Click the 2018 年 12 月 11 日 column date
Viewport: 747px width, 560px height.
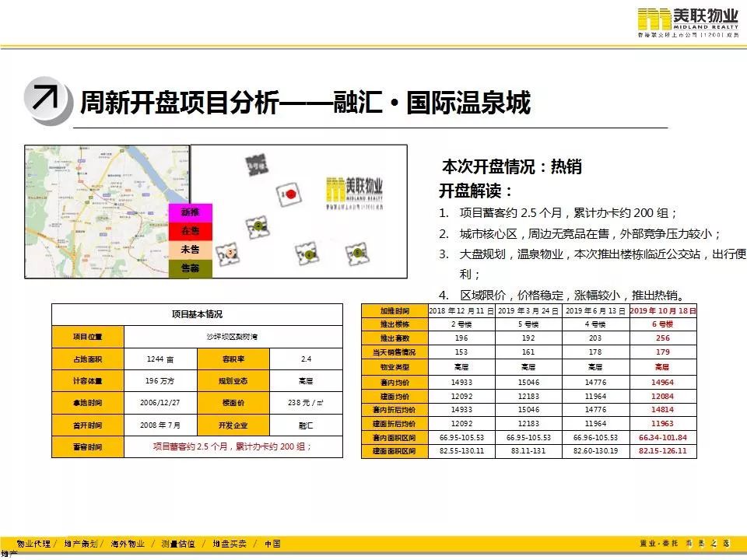pos(461,311)
